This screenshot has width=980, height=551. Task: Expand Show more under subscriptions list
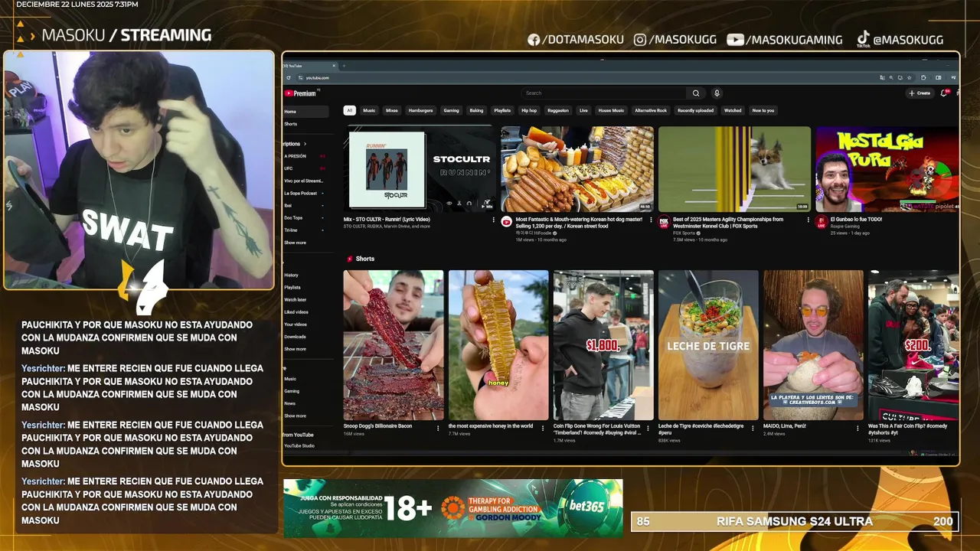295,243
